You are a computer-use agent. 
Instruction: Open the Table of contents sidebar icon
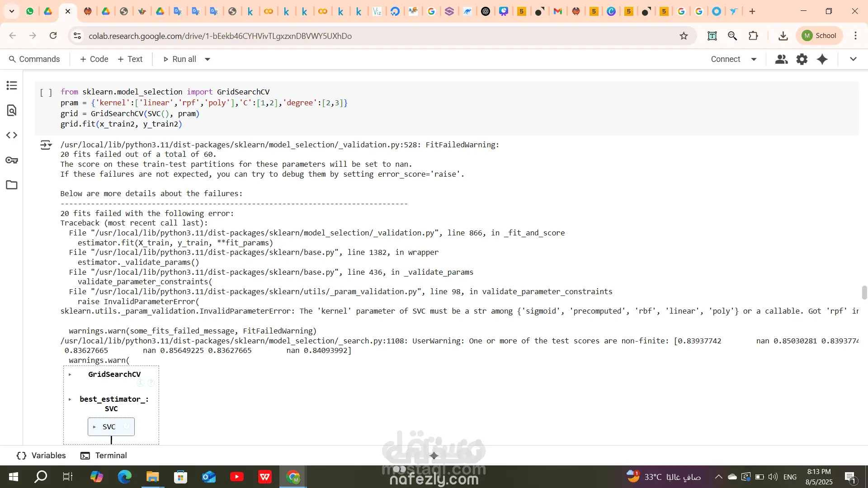pyautogui.click(x=12, y=85)
